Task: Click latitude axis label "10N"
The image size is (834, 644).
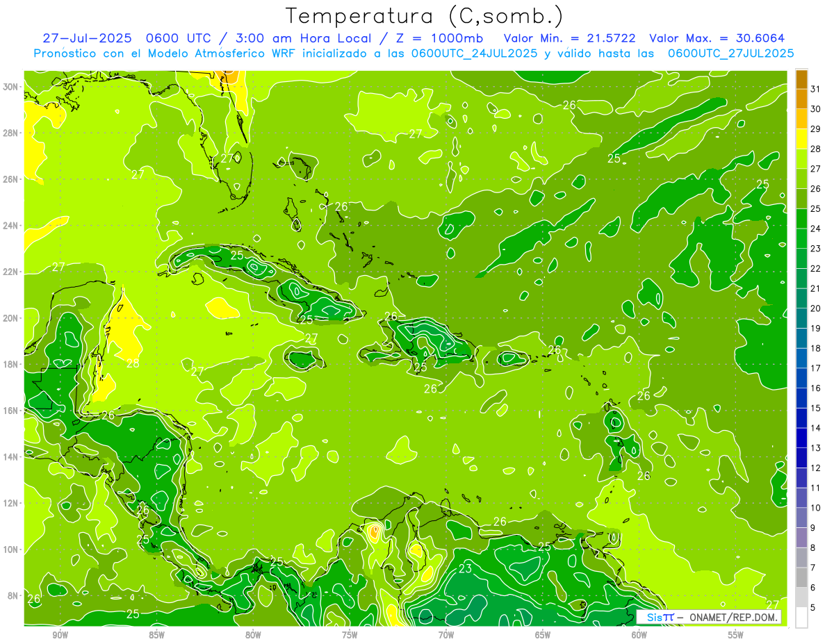Action: 10,550
